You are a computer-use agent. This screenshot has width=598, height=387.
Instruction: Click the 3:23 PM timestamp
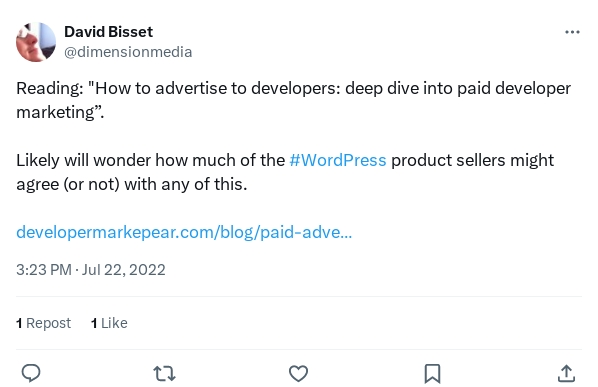(x=44, y=270)
